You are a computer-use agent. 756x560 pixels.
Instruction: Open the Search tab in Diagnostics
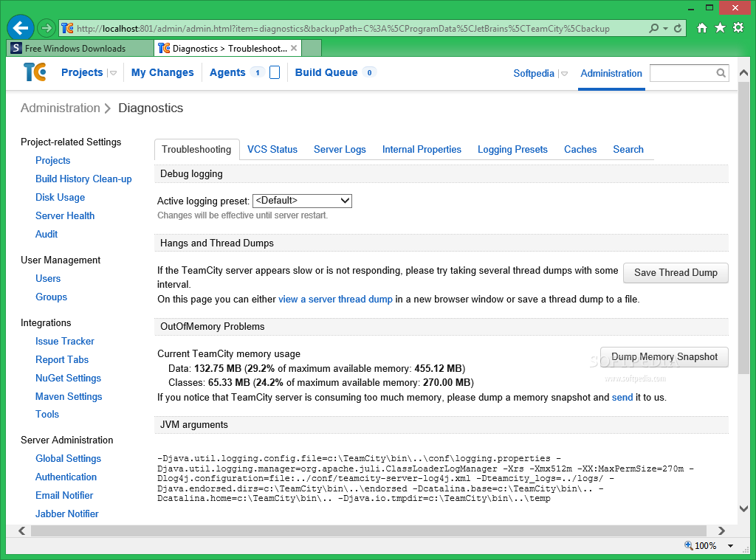[628, 149]
